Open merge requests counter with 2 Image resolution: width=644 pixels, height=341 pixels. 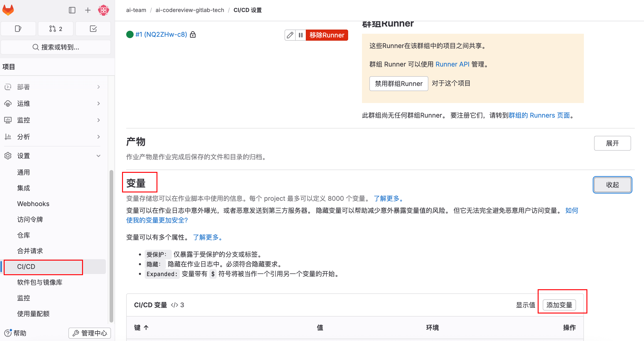pos(55,29)
